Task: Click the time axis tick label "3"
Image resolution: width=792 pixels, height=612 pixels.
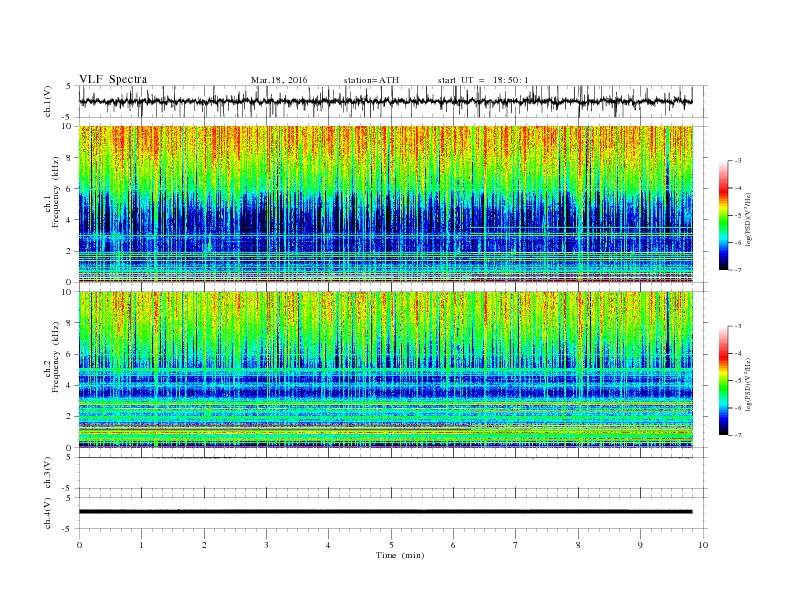Action: tap(266, 545)
